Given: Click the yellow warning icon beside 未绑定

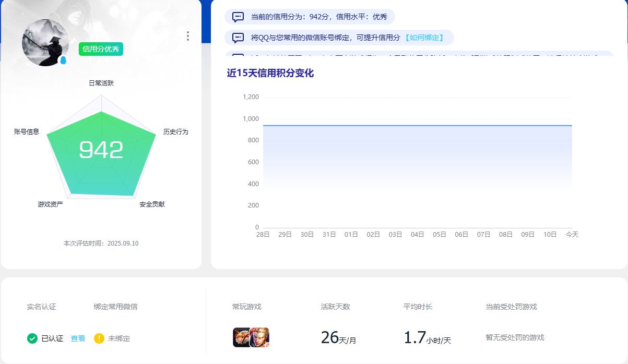Looking at the screenshot, I should pos(99,338).
